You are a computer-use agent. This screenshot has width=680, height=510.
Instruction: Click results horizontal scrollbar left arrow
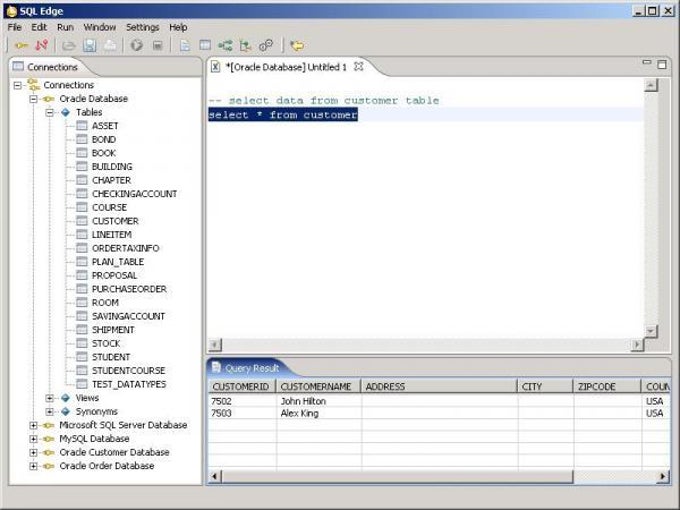(x=215, y=477)
